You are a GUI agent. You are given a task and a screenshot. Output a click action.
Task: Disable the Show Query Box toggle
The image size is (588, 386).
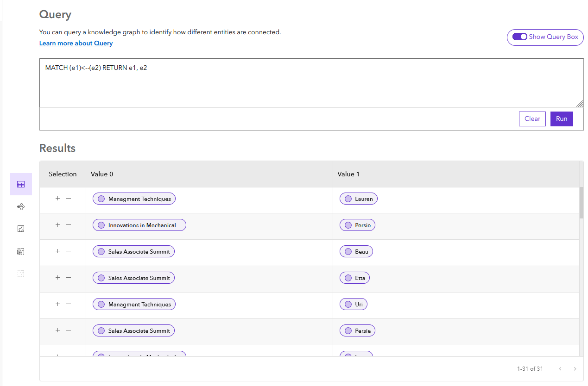(520, 36)
